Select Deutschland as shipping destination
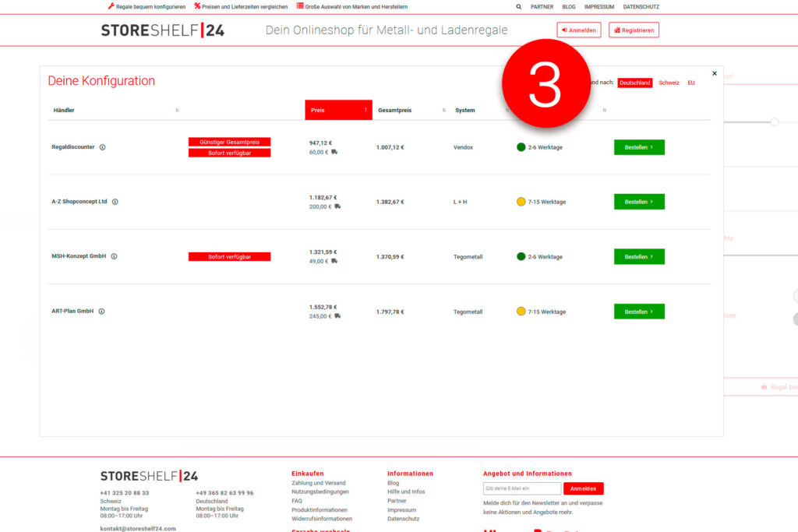The image size is (798, 532). (x=634, y=83)
